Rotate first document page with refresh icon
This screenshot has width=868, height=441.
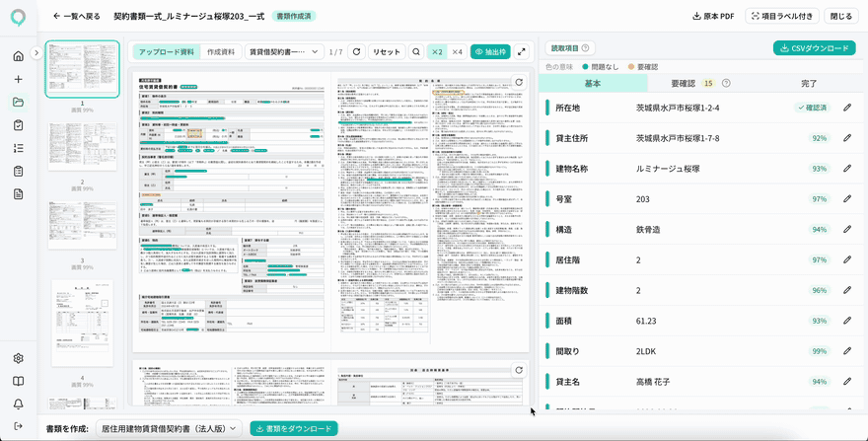click(x=518, y=83)
